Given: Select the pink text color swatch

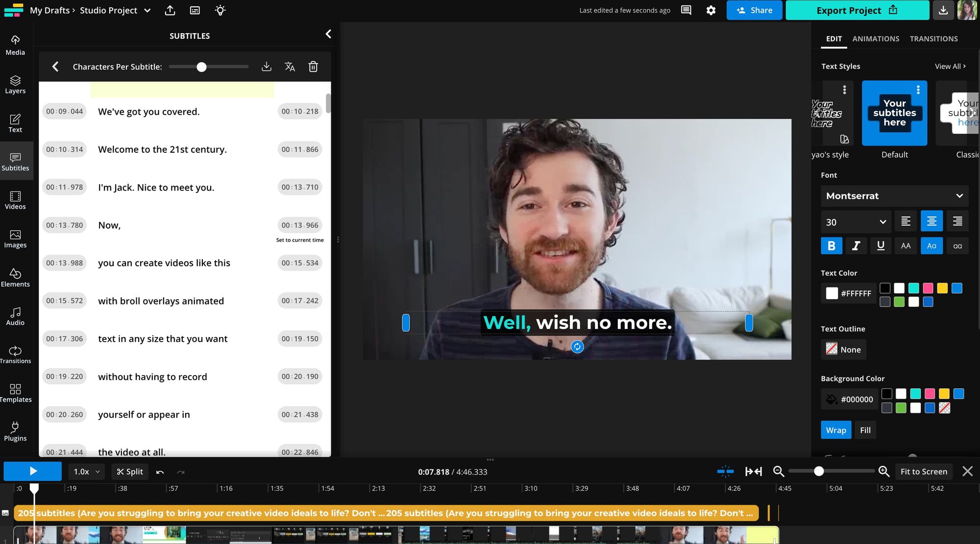Looking at the screenshot, I should click(928, 288).
